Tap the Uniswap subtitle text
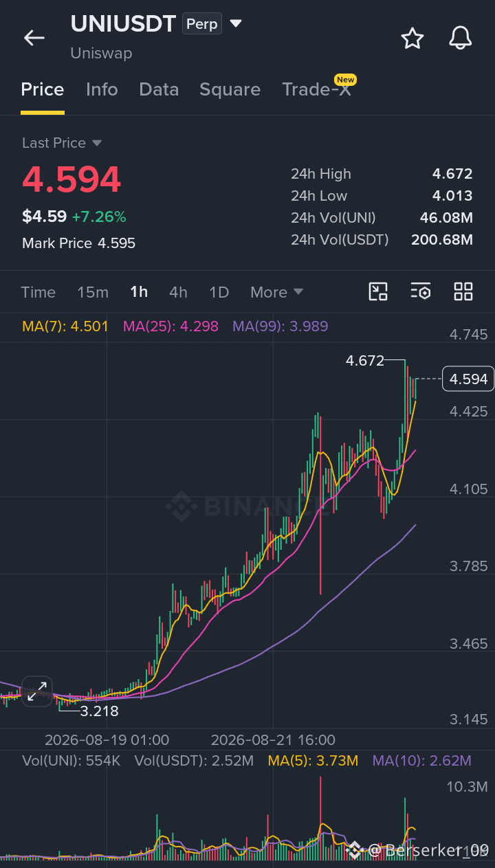495x868 pixels. [x=101, y=53]
